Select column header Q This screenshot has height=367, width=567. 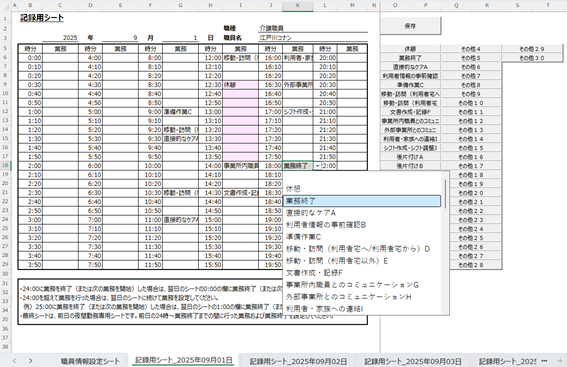click(456, 5)
